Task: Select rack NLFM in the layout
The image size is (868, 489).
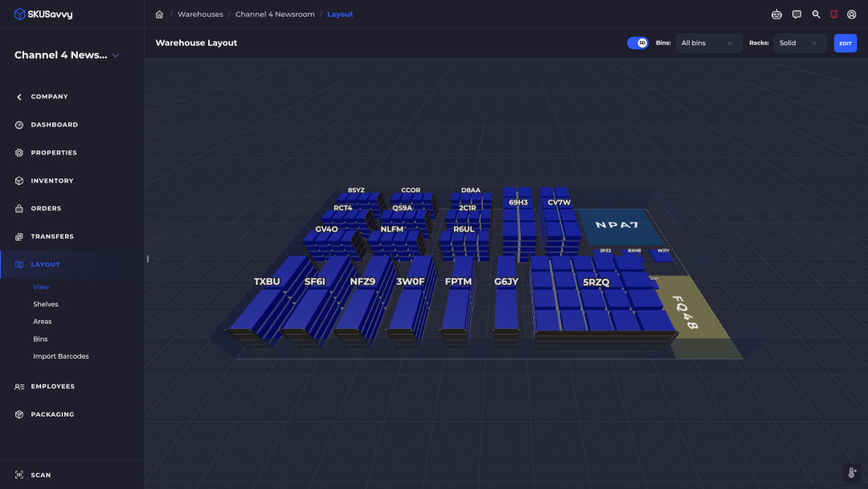Action: click(395, 244)
